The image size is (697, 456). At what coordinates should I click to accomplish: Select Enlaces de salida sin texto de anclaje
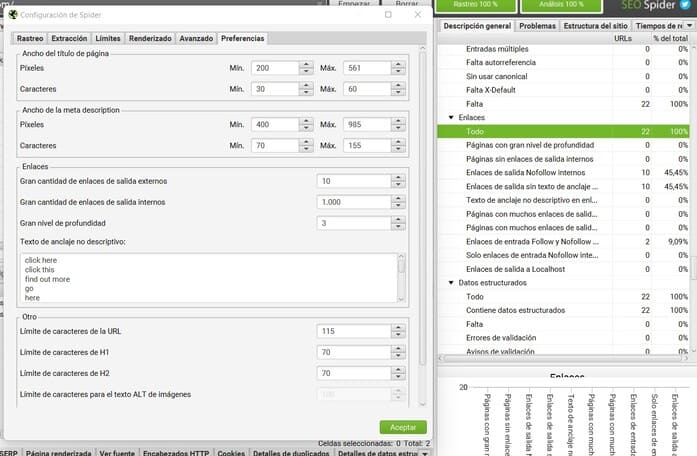(x=563, y=186)
